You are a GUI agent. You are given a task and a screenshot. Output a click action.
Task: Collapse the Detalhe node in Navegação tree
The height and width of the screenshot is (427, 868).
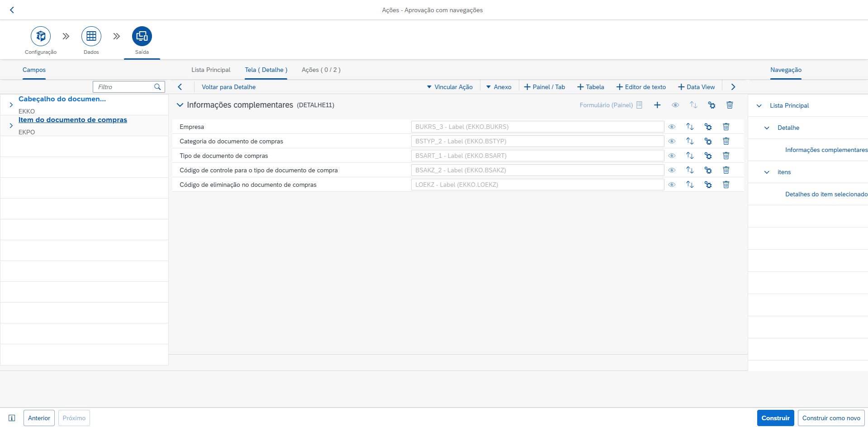point(767,128)
